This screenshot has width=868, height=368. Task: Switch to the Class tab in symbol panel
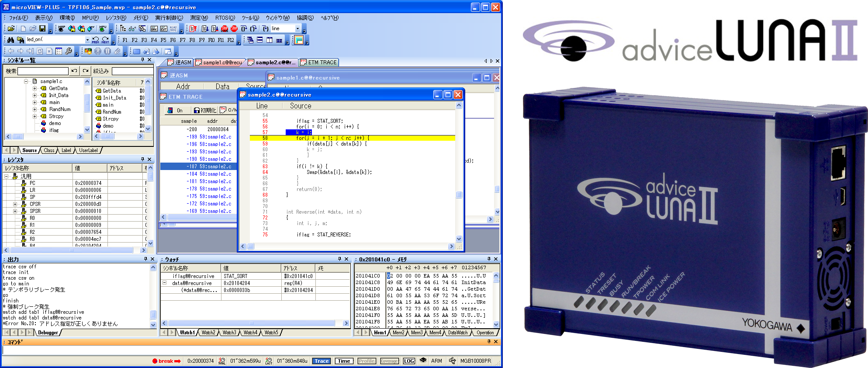click(49, 150)
